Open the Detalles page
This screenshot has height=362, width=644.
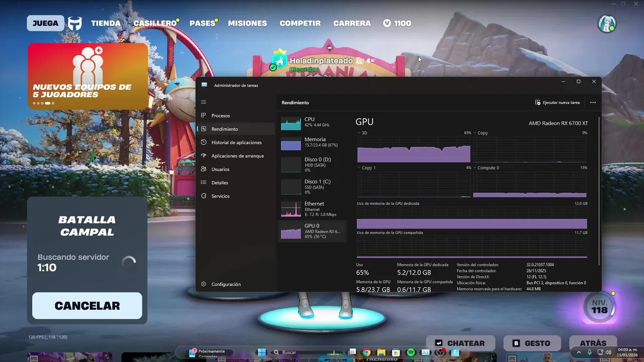(x=235, y=183)
